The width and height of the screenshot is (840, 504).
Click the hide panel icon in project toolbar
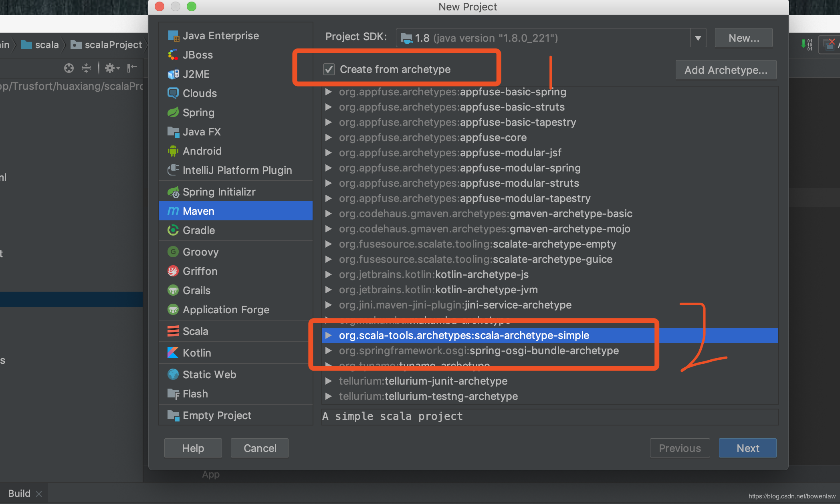coord(132,68)
